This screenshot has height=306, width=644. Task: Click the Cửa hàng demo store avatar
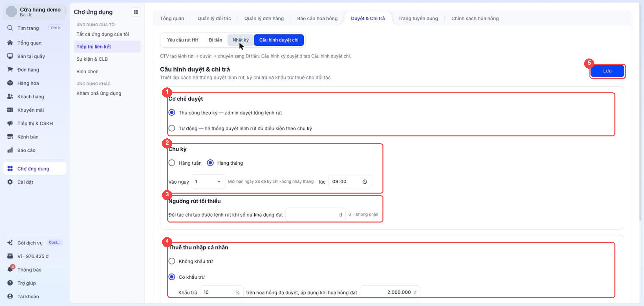(x=11, y=12)
